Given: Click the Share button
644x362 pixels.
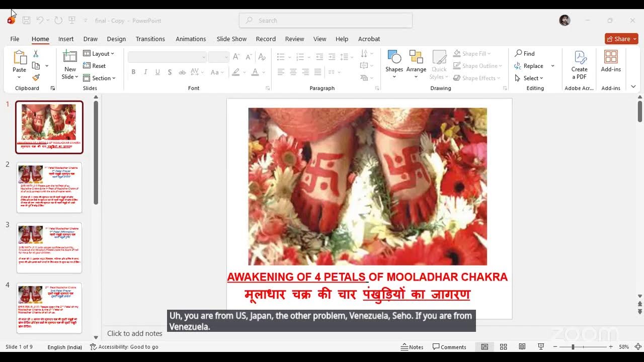Looking at the screenshot, I should (621, 39).
